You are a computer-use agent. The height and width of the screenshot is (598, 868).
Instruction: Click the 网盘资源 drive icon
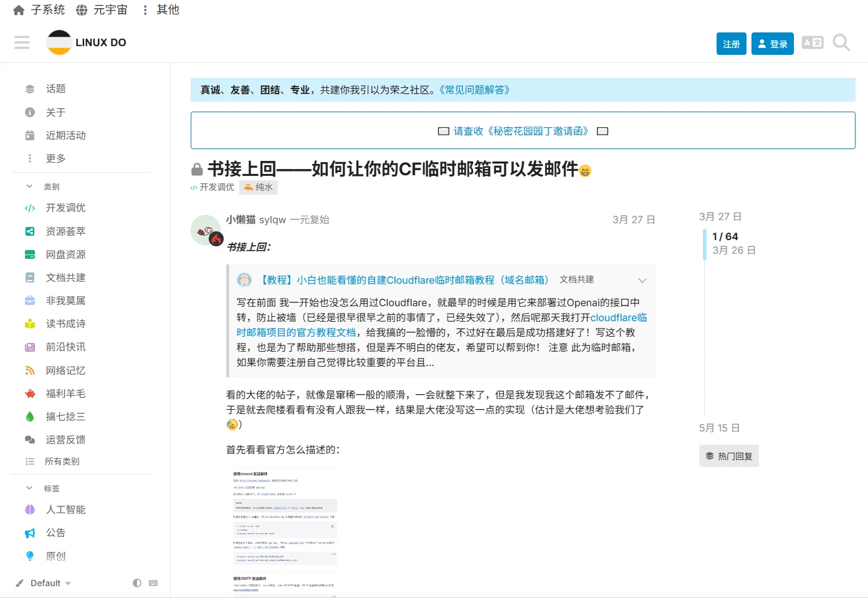30,254
